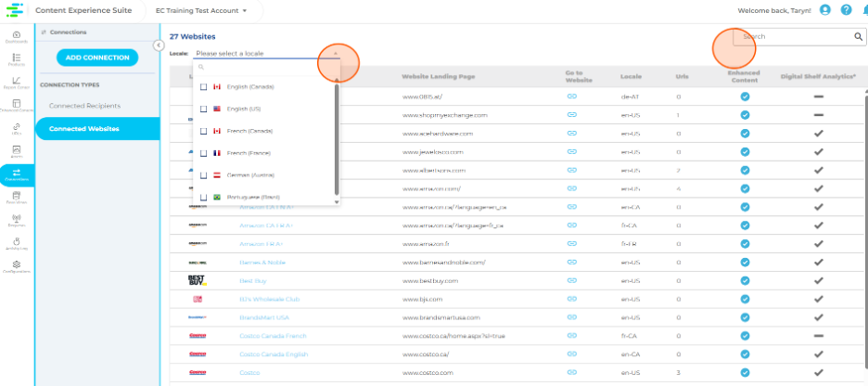
Task: Open the Costco Canada English link
Action: pyautogui.click(x=273, y=354)
